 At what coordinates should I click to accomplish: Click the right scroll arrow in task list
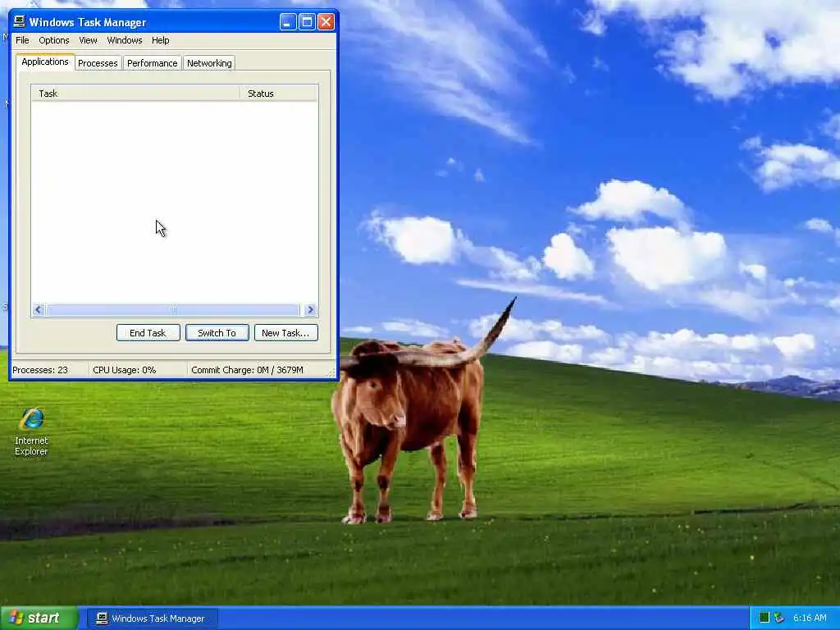310,309
